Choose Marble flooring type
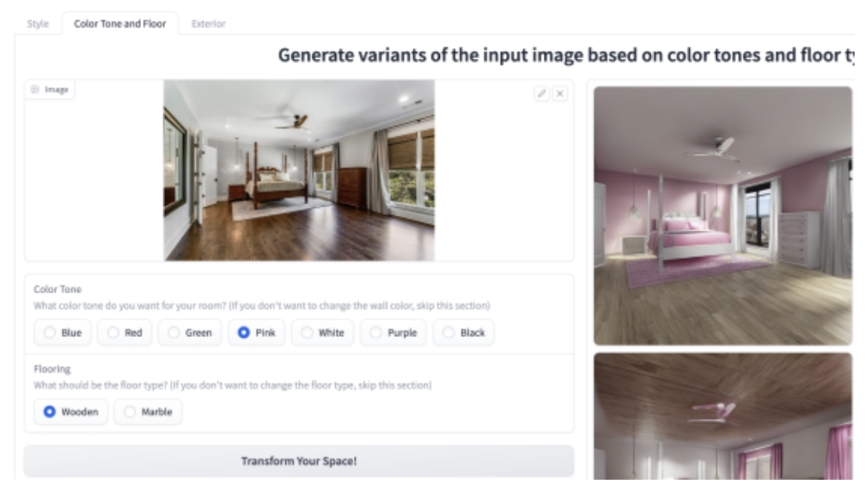The height and width of the screenshot is (487, 868). click(148, 412)
